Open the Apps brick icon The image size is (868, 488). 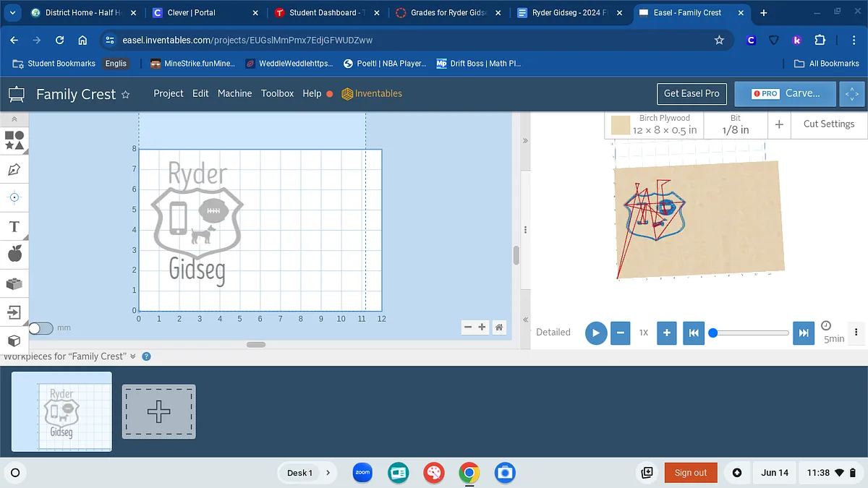coord(14,283)
